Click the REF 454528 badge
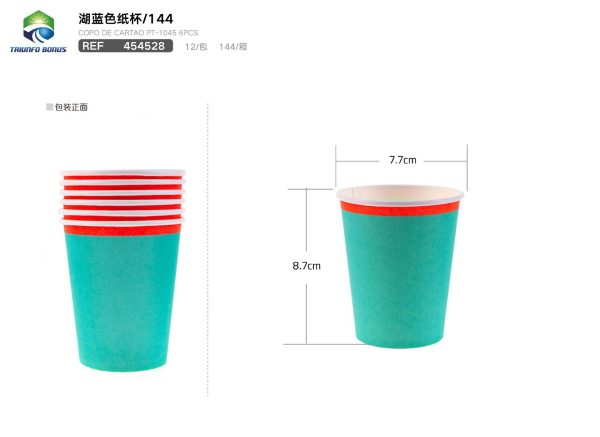This screenshot has width=600, height=437. pyautogui.click(x=126, y=46)
